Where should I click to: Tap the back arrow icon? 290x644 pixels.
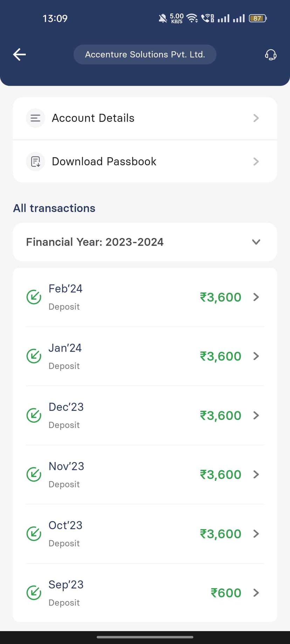tap(20, 54)
